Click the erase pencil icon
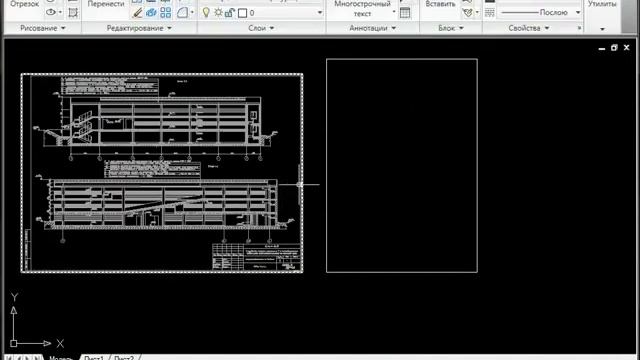The image size is (640, 360). 138,13
